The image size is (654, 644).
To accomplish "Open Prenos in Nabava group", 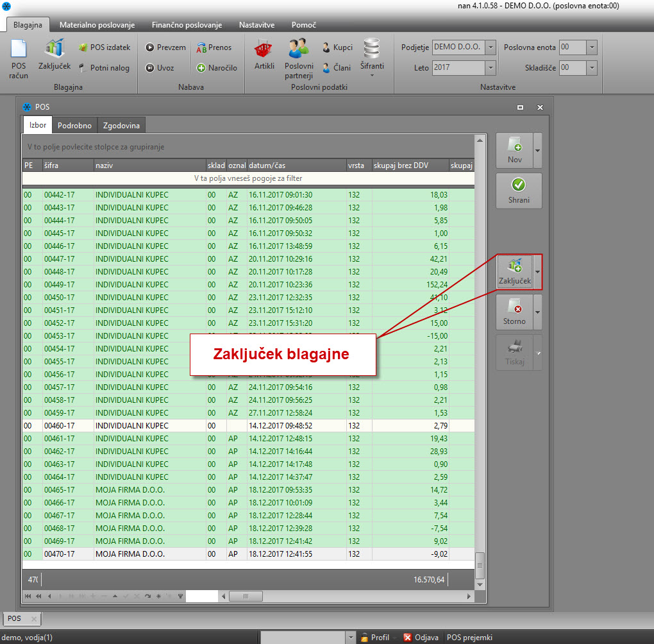I will (x=214, y=47).
